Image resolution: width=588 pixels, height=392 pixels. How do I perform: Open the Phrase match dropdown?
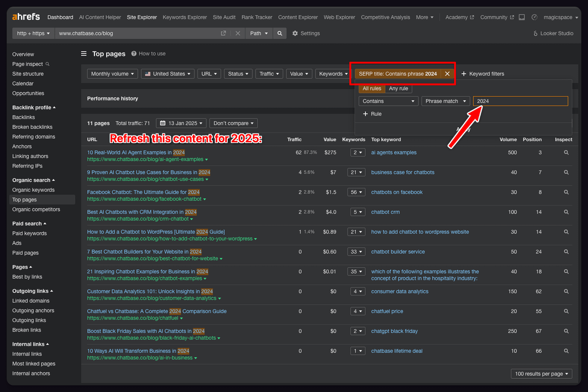tap(445, 101)
